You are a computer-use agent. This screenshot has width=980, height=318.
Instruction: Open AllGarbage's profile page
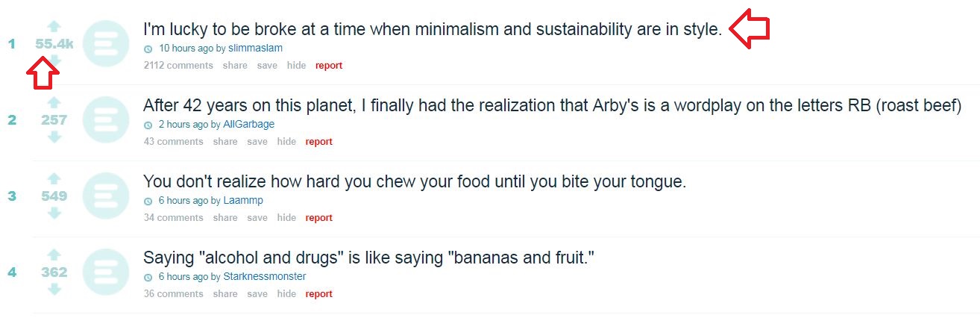tap(249, 124)
